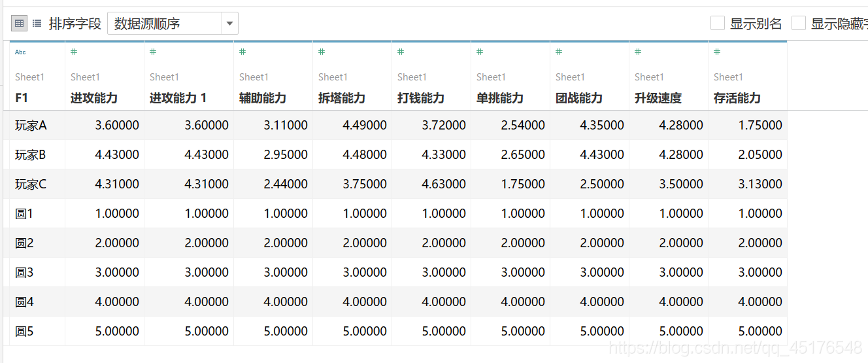
Task: Click Sheet1 label above F1 column
Action: tap(30, 77)
